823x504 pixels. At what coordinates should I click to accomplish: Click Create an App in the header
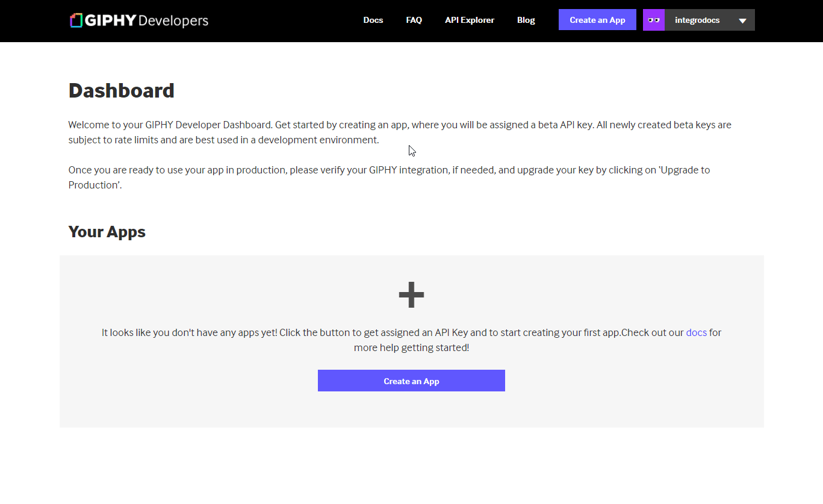tap(597, 20)
